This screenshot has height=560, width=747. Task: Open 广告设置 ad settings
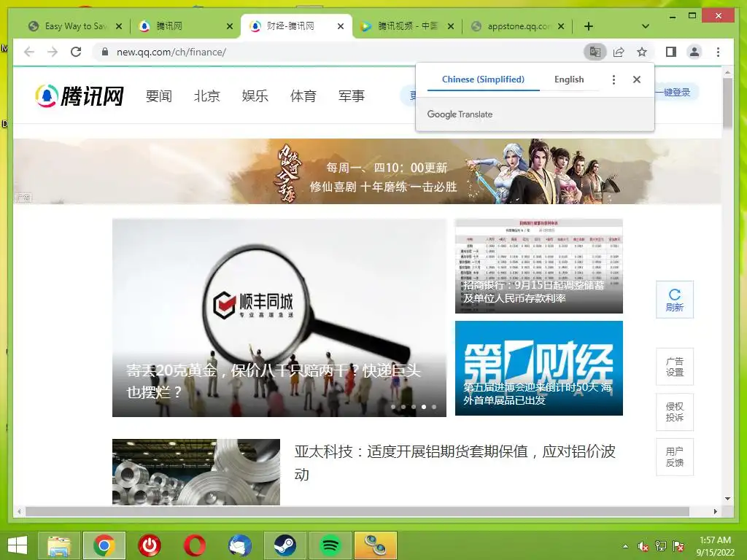[x=675, y=367]
